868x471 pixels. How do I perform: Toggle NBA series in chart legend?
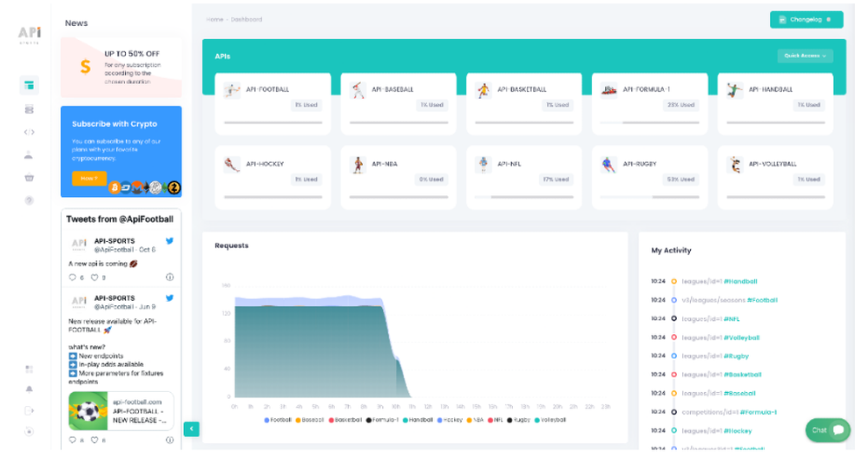(x=476, y=420)
